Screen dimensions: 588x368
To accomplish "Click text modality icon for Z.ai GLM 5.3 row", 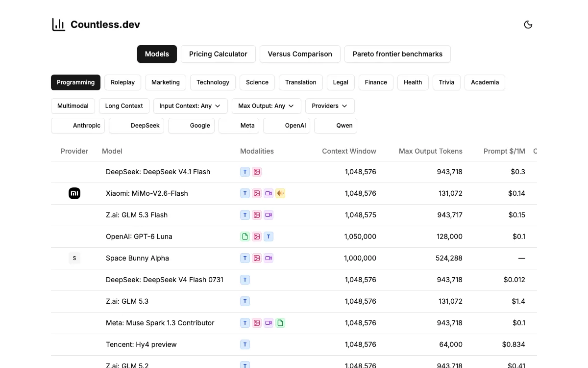I will (x=245, y=301).
